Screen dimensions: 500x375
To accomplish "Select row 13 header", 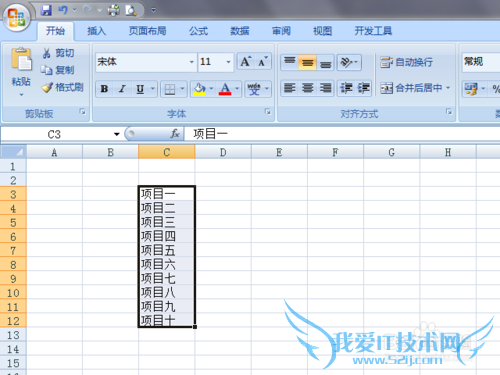I will pos(13,335).
